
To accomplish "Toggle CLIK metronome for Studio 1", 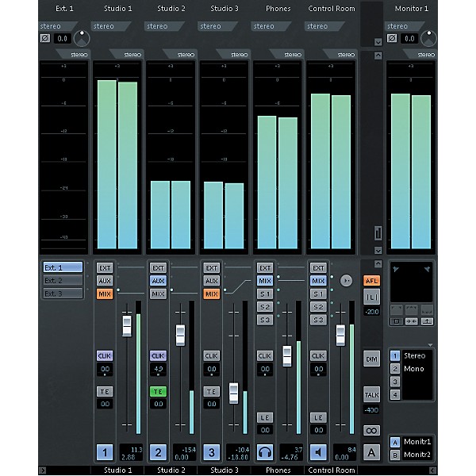I will pos(105,355).
